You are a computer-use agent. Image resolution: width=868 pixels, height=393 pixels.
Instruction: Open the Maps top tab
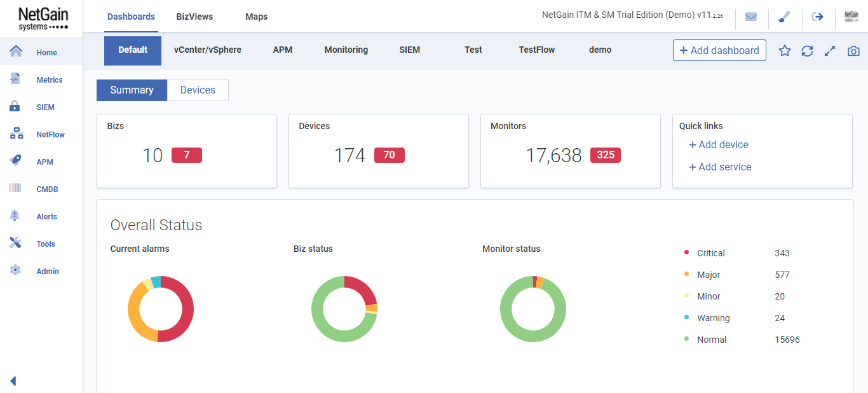pos(256,17)
